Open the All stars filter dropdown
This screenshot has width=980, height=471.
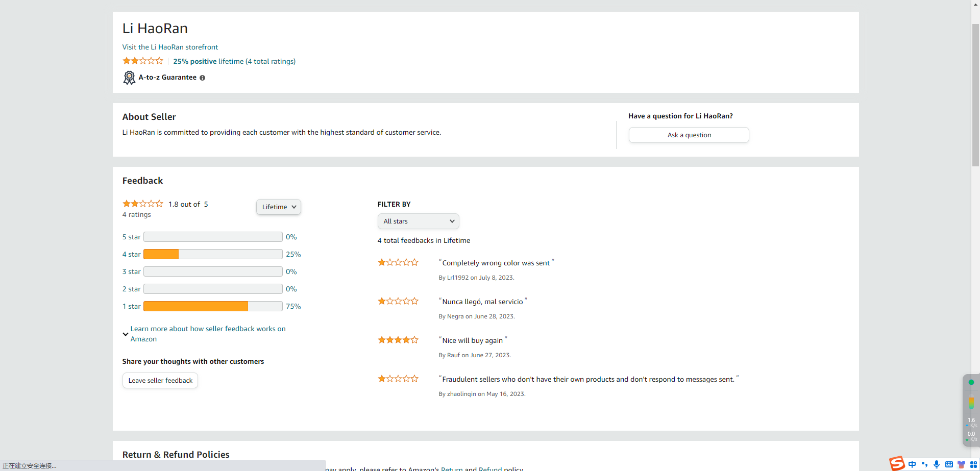click(418, 221)
